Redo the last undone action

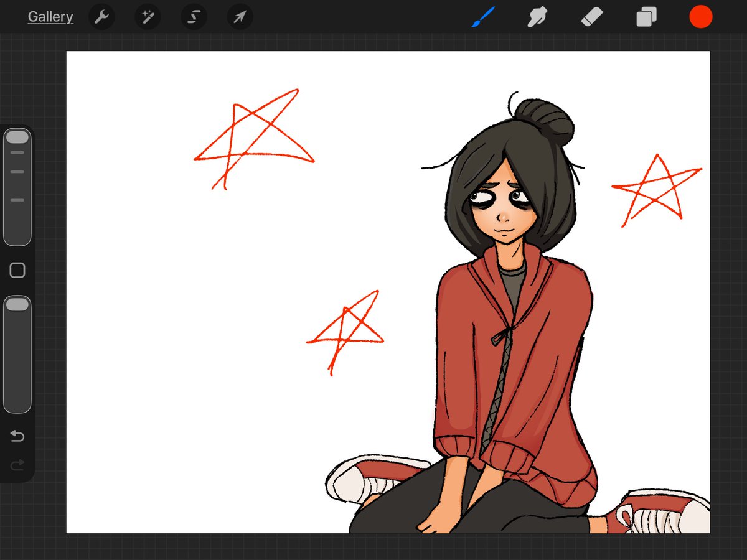pos(17,464)
